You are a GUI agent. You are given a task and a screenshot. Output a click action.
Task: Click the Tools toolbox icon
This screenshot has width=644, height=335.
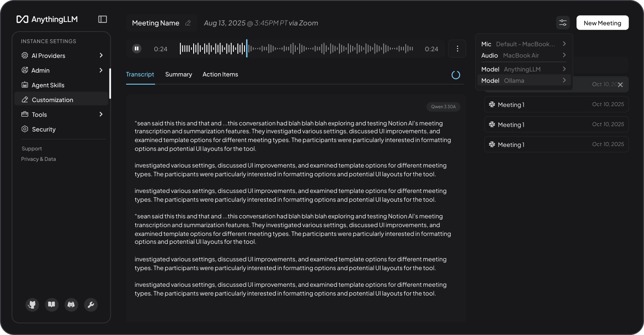tap(25, 114)
